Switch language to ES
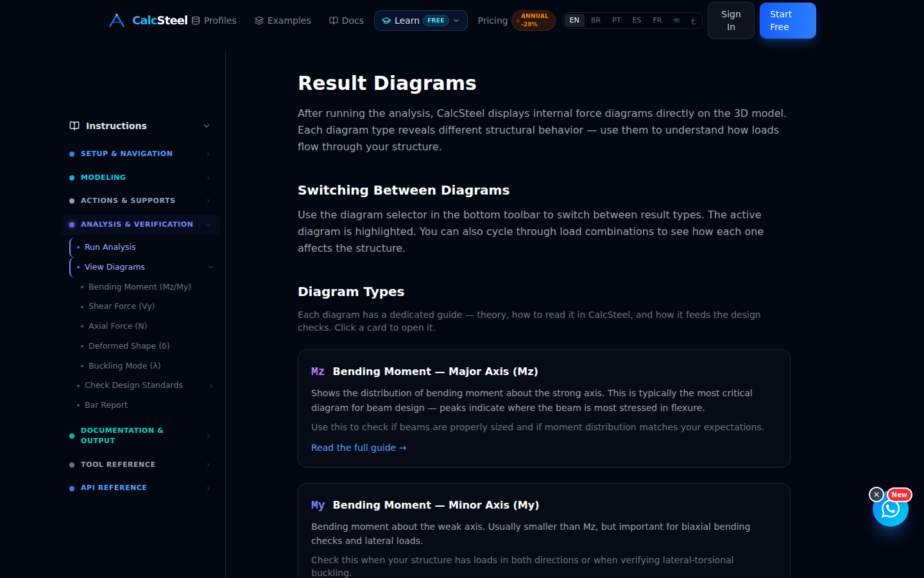This screenshot has width=924, height=578. coord(637,21)
